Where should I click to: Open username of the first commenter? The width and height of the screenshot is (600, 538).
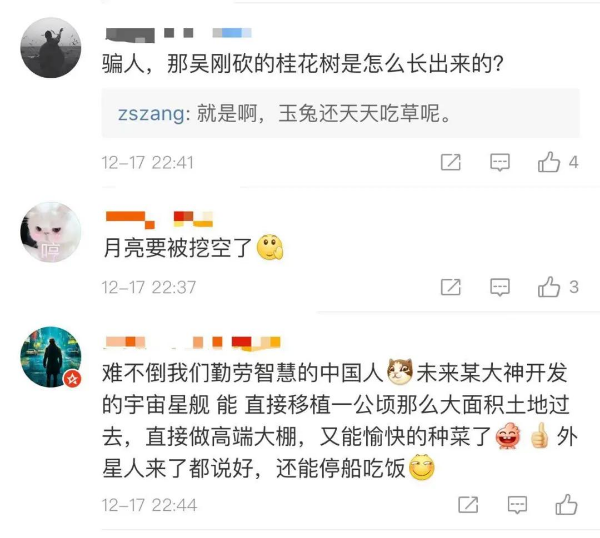pyautogui.click(x=178, y=34)
